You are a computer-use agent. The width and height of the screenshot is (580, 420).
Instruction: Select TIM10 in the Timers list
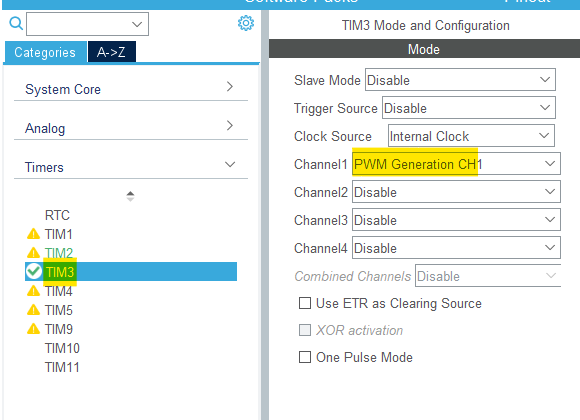62,348
